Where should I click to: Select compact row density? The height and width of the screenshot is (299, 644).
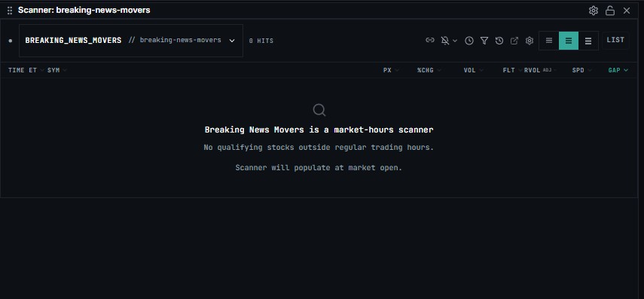pyautogui.click(x=549, y=40)
